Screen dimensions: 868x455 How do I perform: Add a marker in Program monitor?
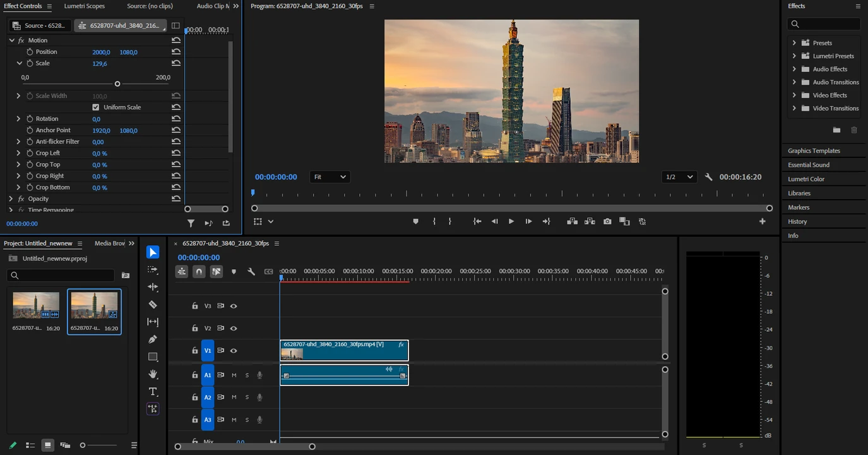pyautogui.click(x=415, y=221)
